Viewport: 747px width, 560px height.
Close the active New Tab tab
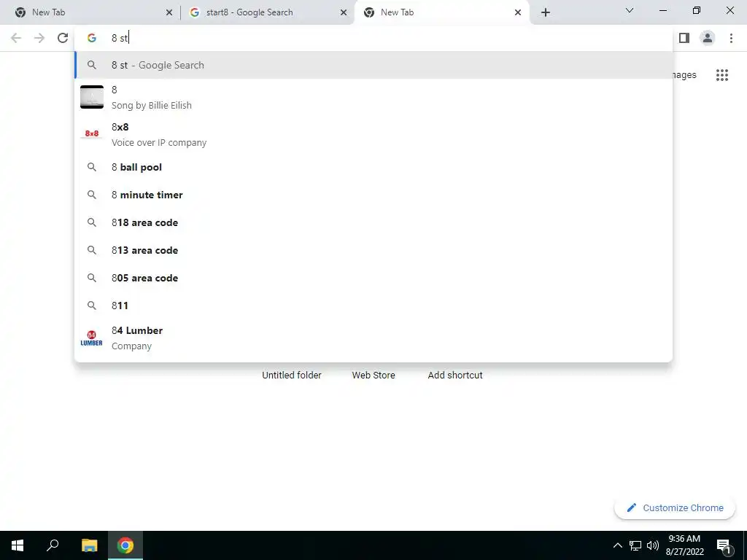click(518, 12)
